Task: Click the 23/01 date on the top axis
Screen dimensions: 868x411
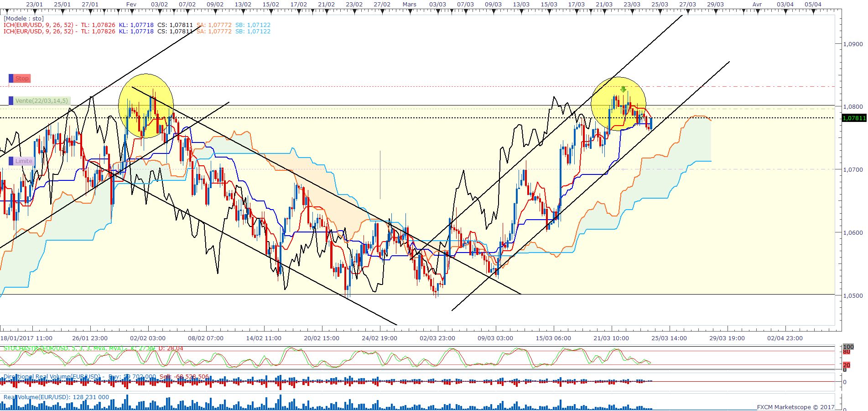Action: click(x=35, y=5)
